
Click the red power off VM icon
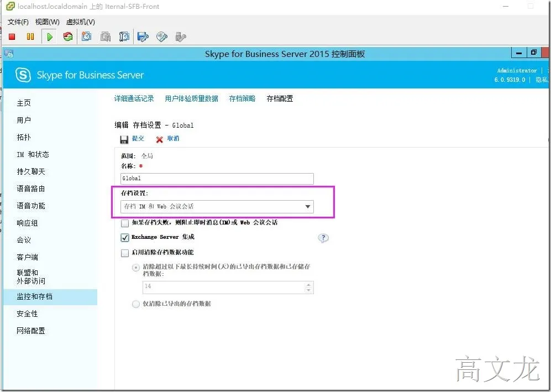coord(12,36)
